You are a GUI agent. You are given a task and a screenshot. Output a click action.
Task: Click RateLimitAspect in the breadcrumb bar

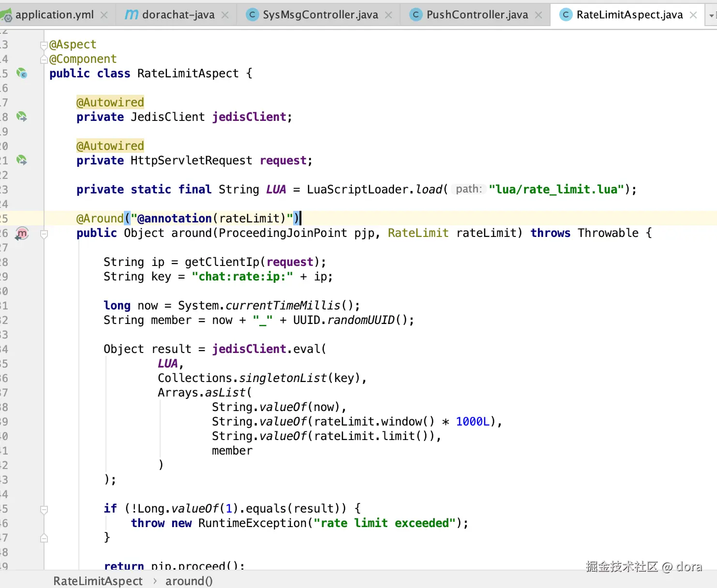(x=98, y=581)
